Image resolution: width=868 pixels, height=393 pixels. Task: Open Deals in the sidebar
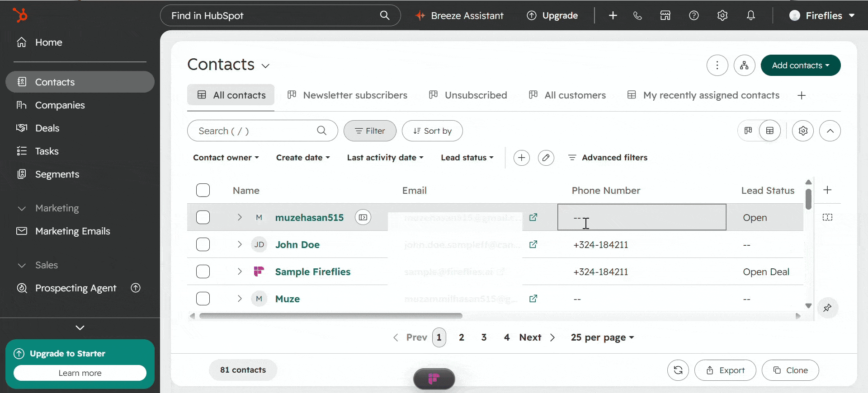click(x=80, y=128)
